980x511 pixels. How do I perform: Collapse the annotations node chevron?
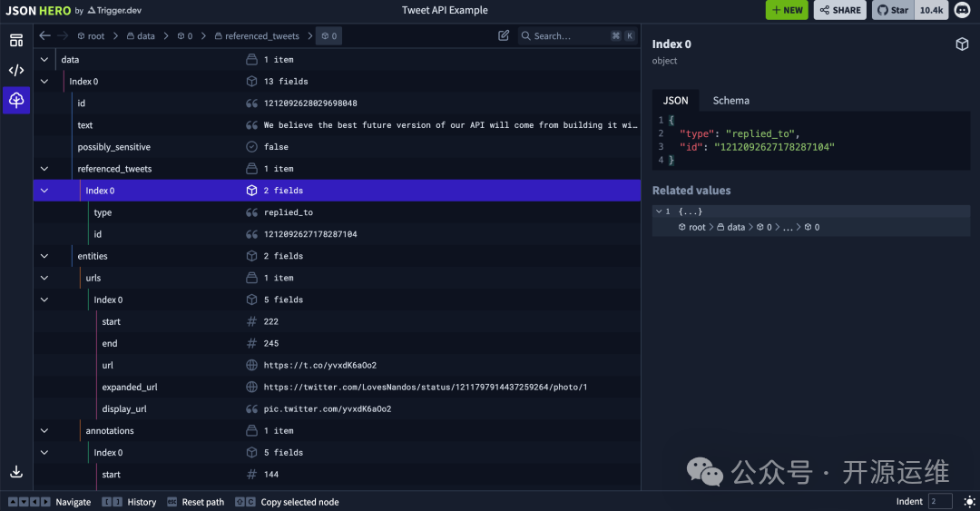pyautogui.click(x=44, y=431)
